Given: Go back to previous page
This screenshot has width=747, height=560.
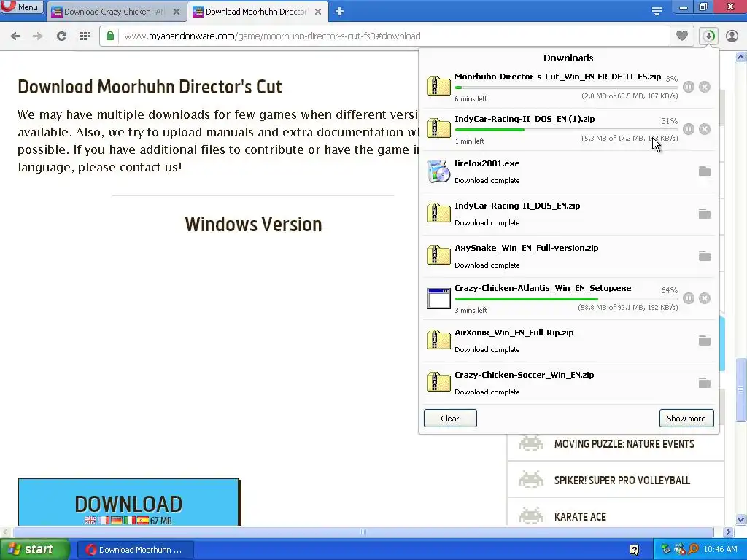Looking at the screenshot, I should pos(15,36).
